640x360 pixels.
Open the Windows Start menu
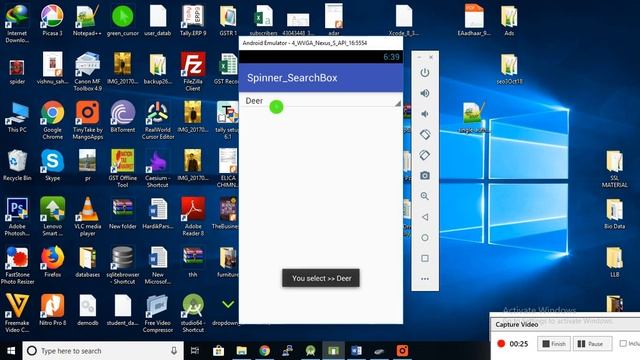tap(11, 351)
